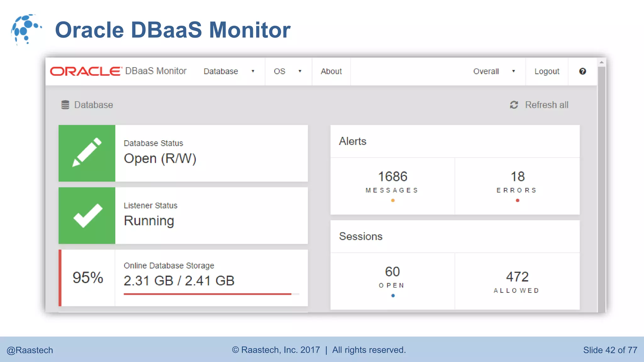Open the Database menu
644x362 pixels.
pos(221,71)
